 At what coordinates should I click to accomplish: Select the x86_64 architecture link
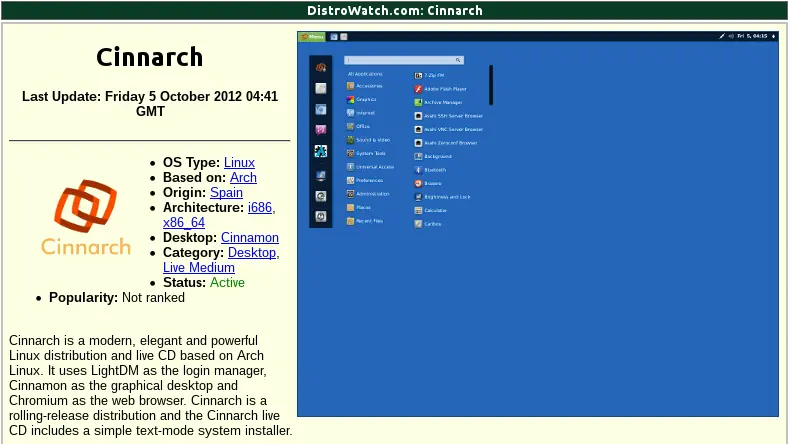(184, 222)
